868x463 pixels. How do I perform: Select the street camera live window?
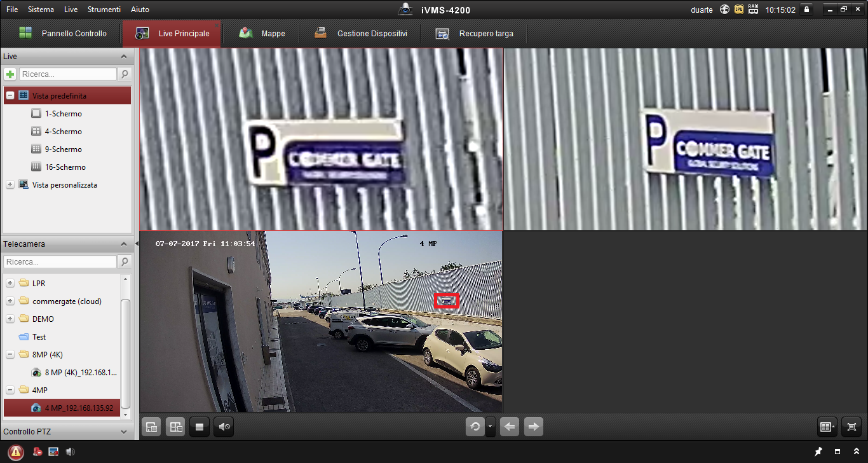[321, 321]
